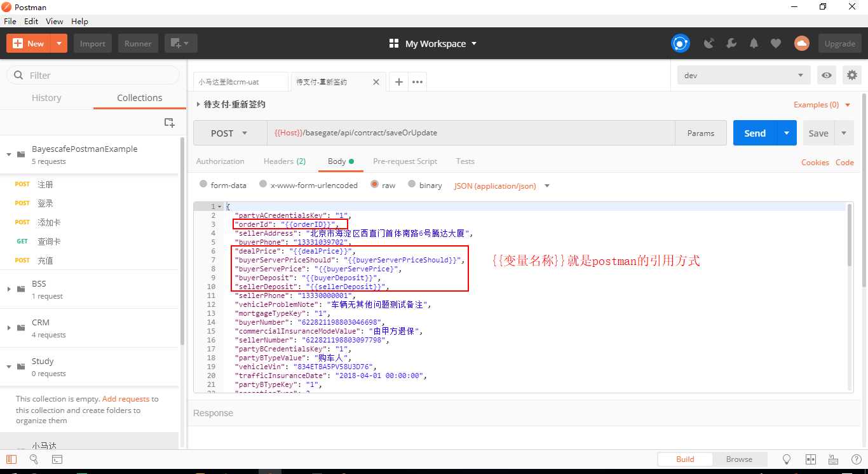
Task: Open find and replace search icon
Action: 34,459
